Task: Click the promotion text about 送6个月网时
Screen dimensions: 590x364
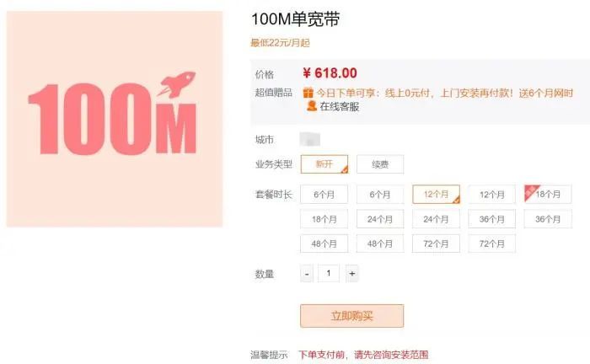Action: (445, 93)
